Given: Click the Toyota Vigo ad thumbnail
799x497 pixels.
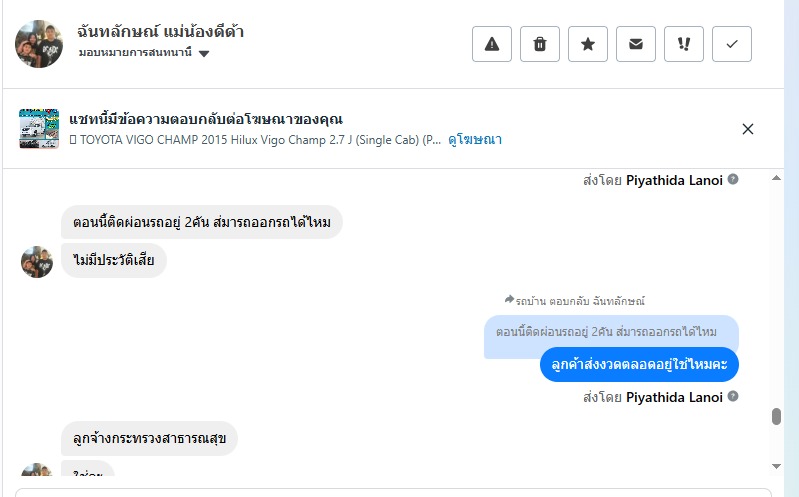Looking at the screenshot, I should [x=39, y=129].
